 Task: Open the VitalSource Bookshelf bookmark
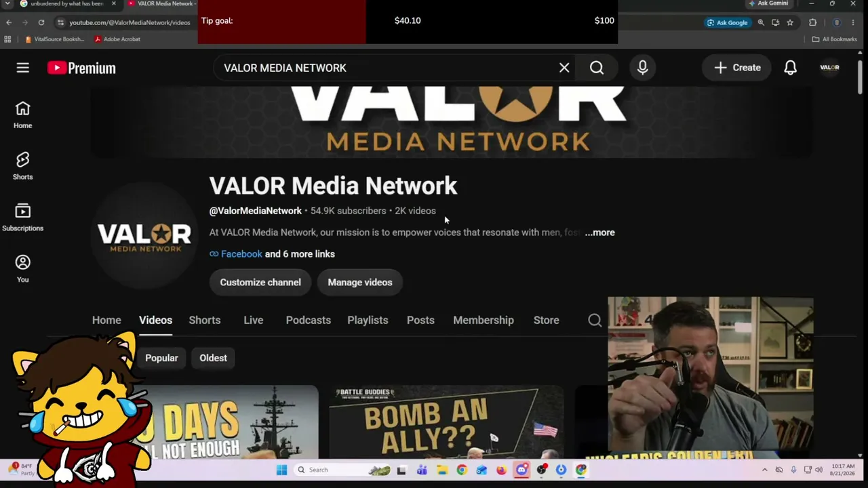click(54, 39)
